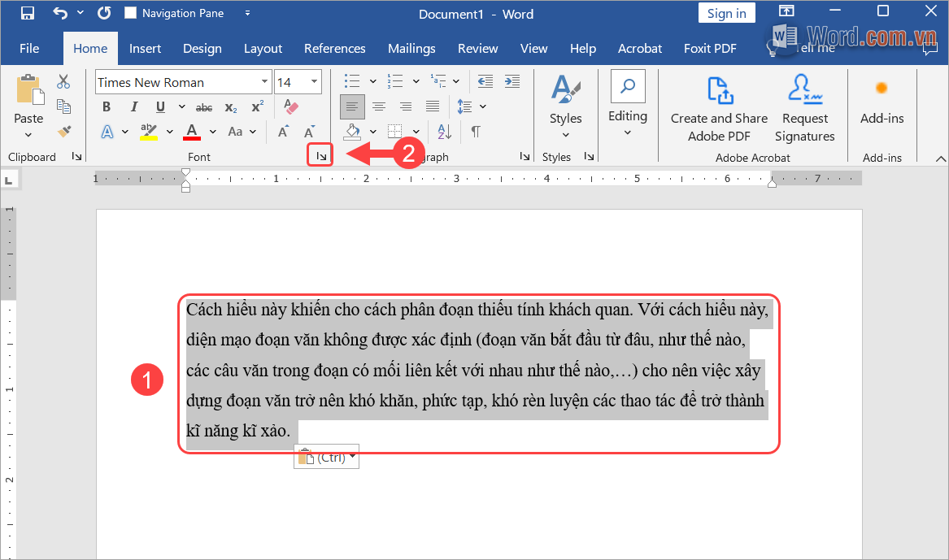949x560 pixels.
Task: Toggle Italic formatting
Action: click(133, 107)
